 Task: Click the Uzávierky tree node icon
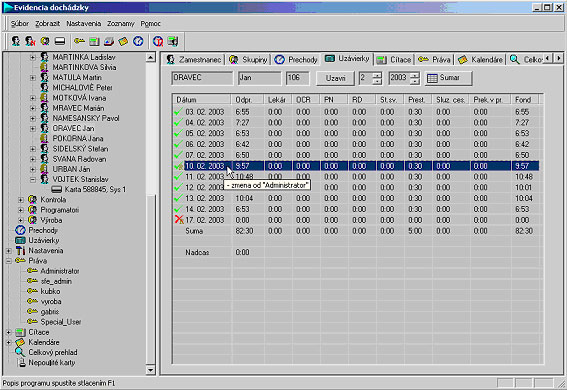tap(20, 240)
